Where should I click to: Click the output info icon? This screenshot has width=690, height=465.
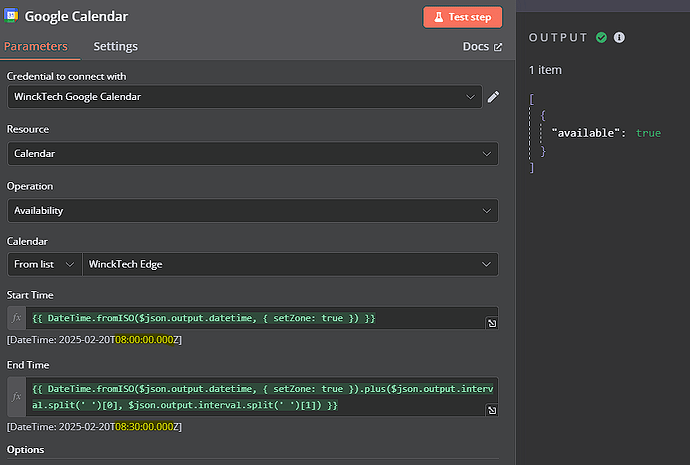[x=619, y=37]
